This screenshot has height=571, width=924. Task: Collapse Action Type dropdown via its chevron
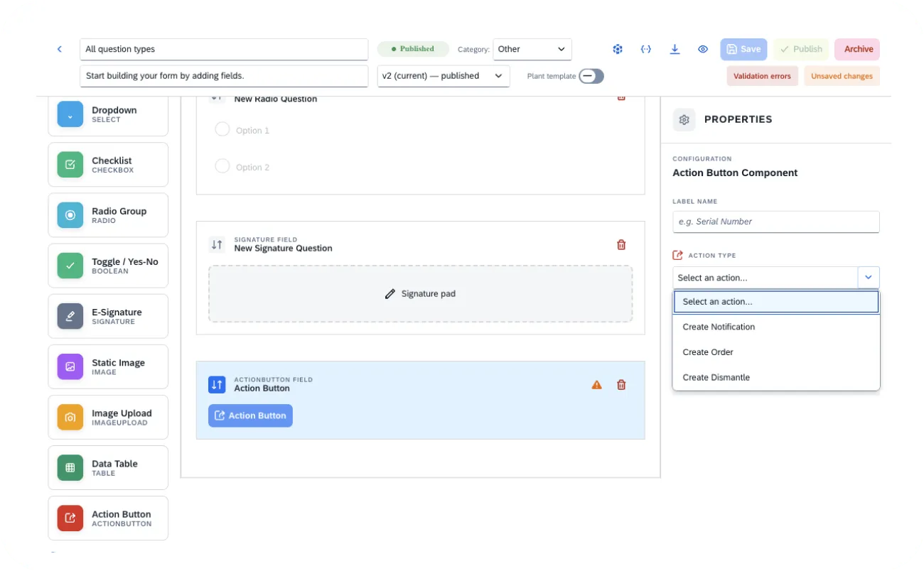tap(869, 278)
